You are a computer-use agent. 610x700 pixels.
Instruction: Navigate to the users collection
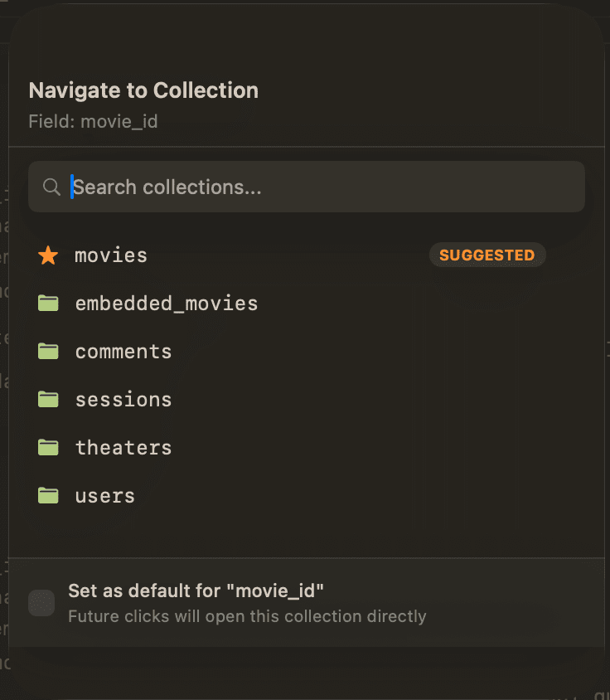(x=104, y=495)
